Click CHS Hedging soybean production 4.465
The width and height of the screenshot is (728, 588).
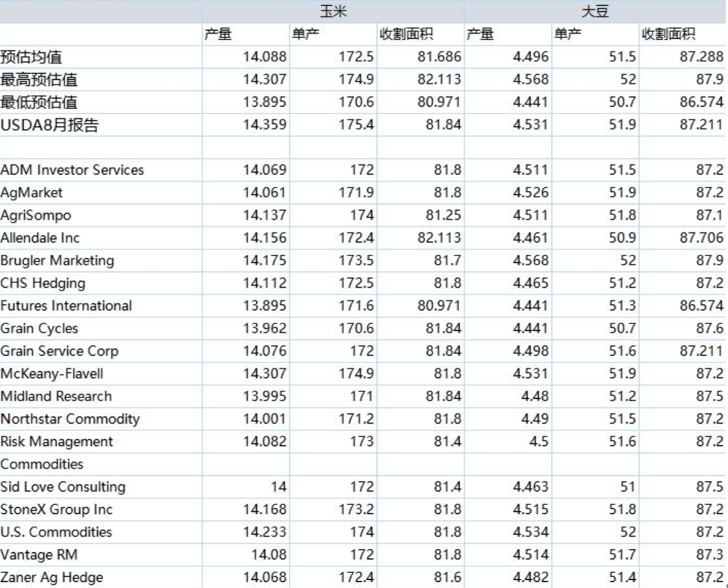(531, 283)
